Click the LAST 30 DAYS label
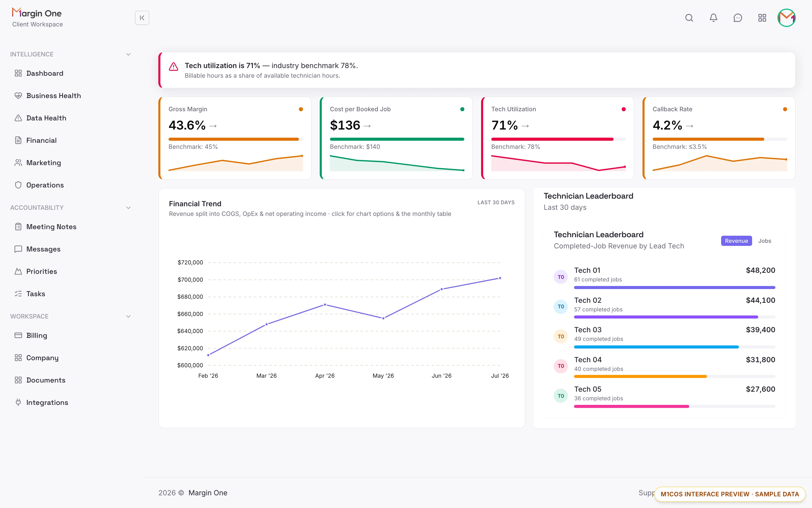The image size is (812, 508). tap(496, 202)
